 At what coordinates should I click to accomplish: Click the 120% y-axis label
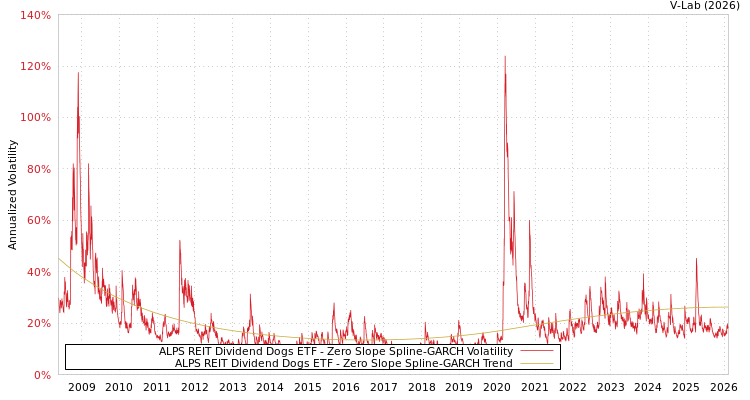[35, 67]
